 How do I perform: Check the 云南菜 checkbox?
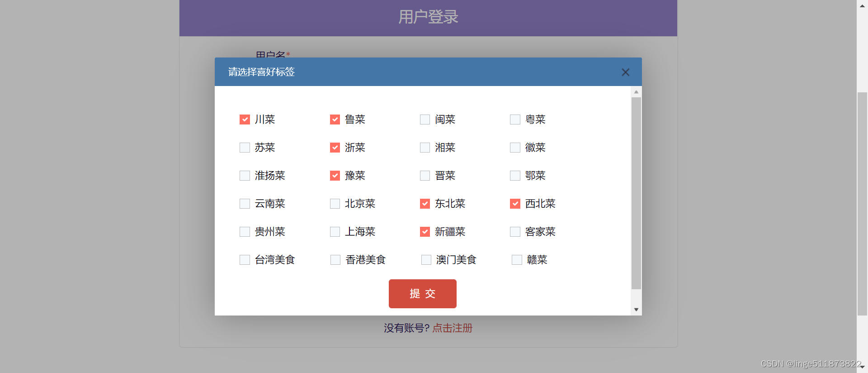coord(245,204)
